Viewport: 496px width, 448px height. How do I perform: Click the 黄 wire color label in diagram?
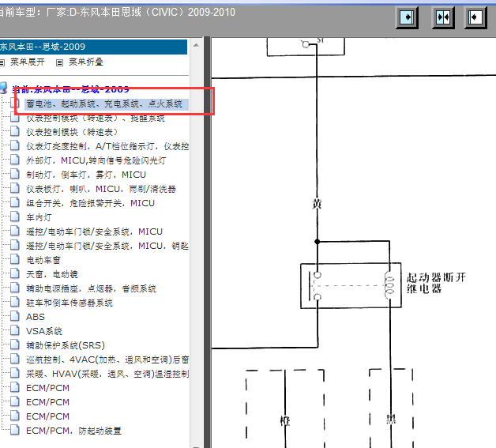317,204
